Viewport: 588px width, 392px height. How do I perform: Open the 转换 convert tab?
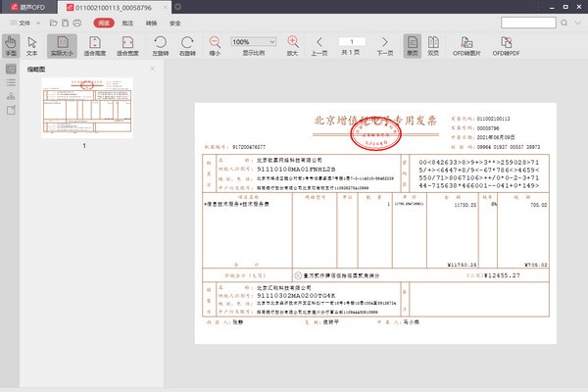point(152,22)
